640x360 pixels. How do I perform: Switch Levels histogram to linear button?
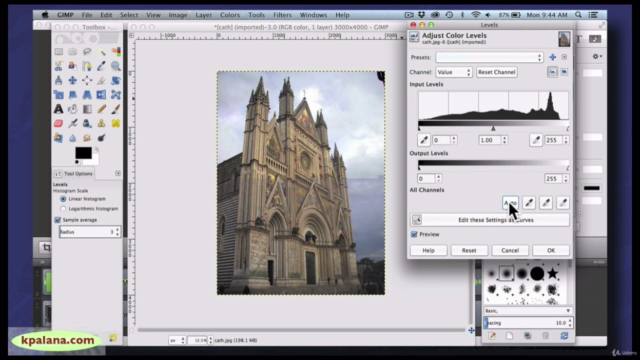(552, 72)
